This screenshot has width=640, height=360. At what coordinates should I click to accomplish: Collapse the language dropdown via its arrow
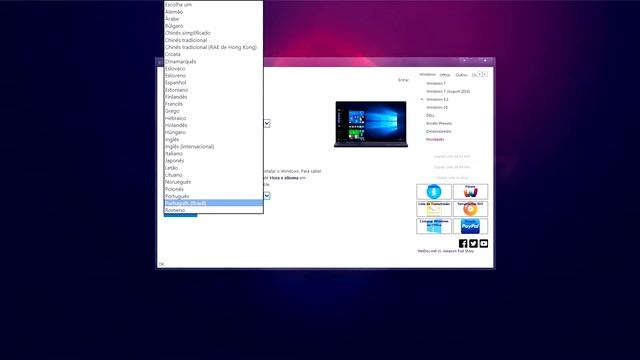pos(267,196)
